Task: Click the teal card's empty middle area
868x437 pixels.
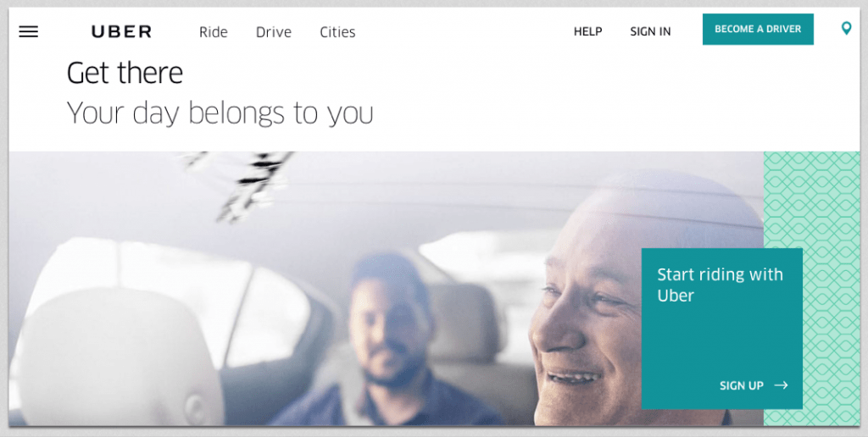Action: pyautogui.click(x=722, y=340)
